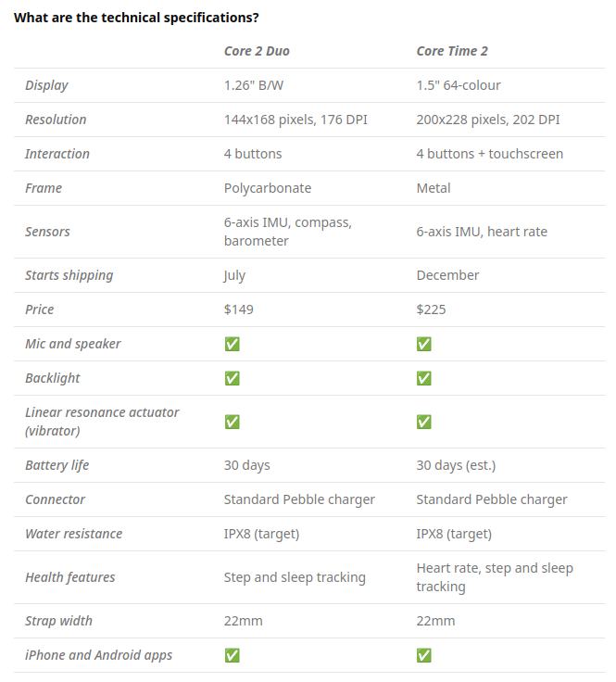The height and width of the screenshot is (682, 616).
Task: Click the technical specifications heading
Action: pos(136,18)
